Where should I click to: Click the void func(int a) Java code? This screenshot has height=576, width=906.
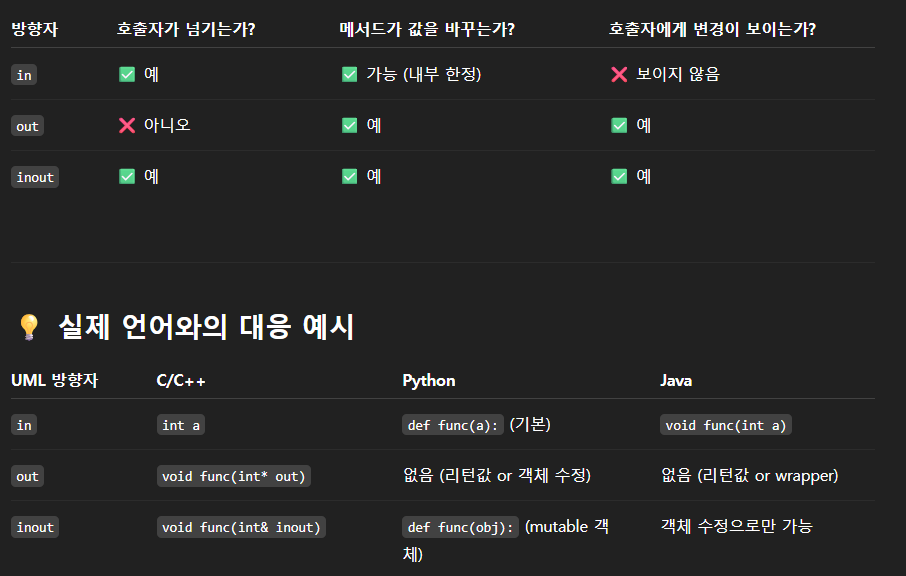tap(726, 425)
